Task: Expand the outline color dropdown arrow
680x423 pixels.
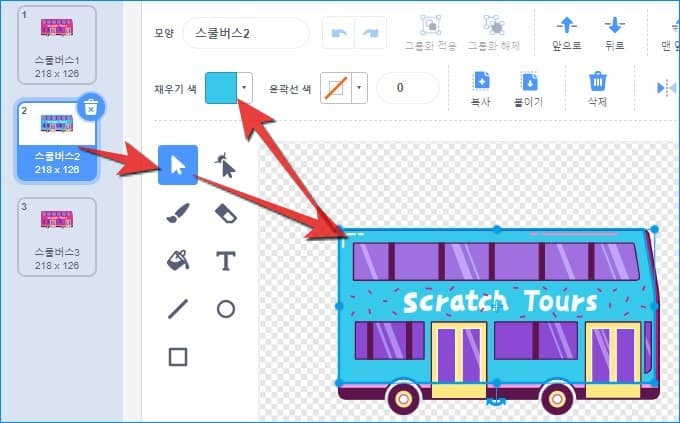Action: (x=360, y=88)
